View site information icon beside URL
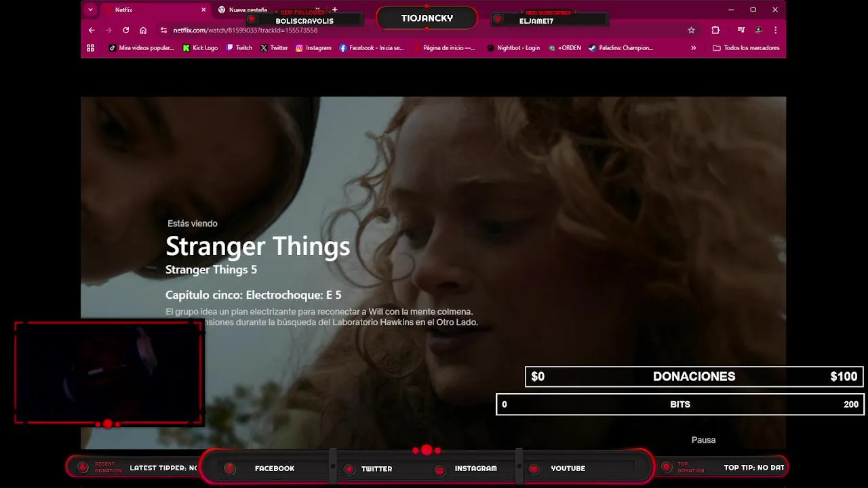 [x=163, y=30]
